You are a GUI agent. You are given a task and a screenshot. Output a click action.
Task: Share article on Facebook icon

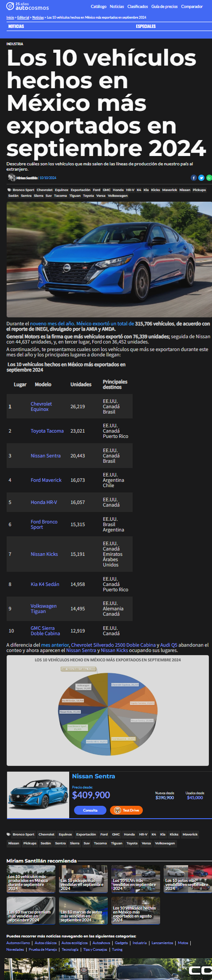click(x=194, y=178)
